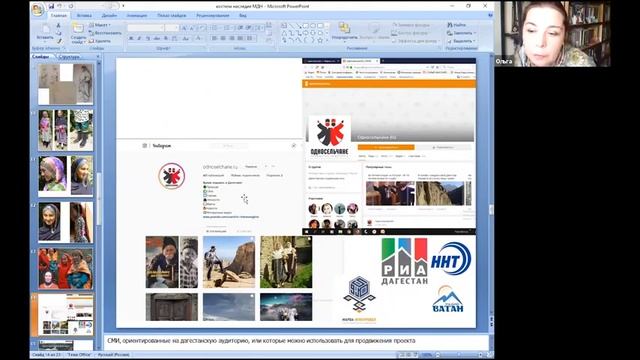Click the Justify text icon
The height and width of the screenshot is (360, 640).
pyautogui.click(x=240, y=38)
